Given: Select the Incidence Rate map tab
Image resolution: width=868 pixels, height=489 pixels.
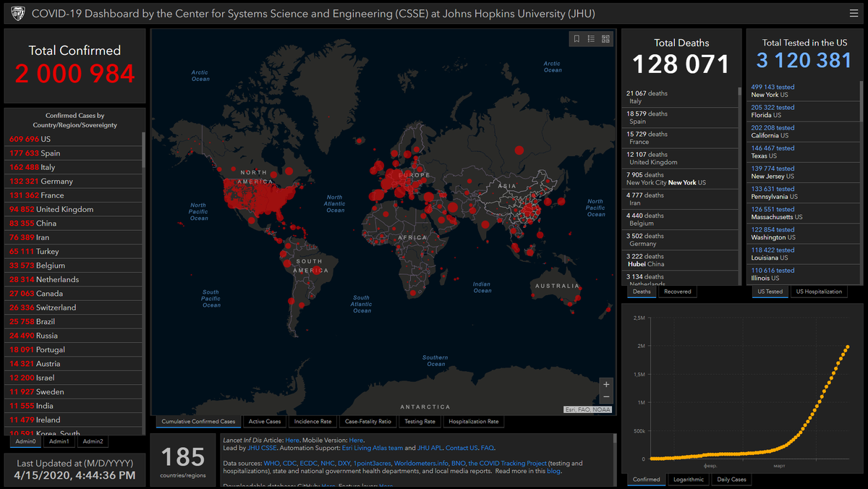Looking at the screenshot, I should pos(313,421).
